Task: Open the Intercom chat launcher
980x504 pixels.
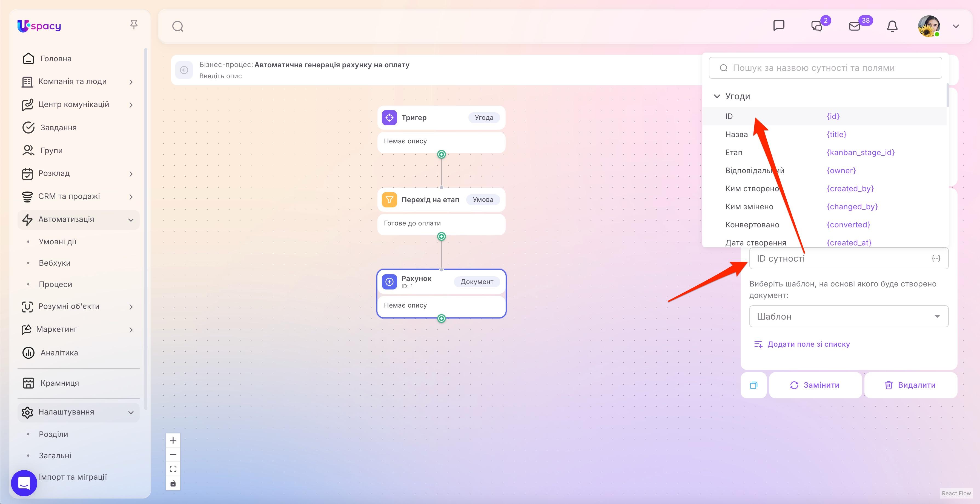Action: pos(24,483)
